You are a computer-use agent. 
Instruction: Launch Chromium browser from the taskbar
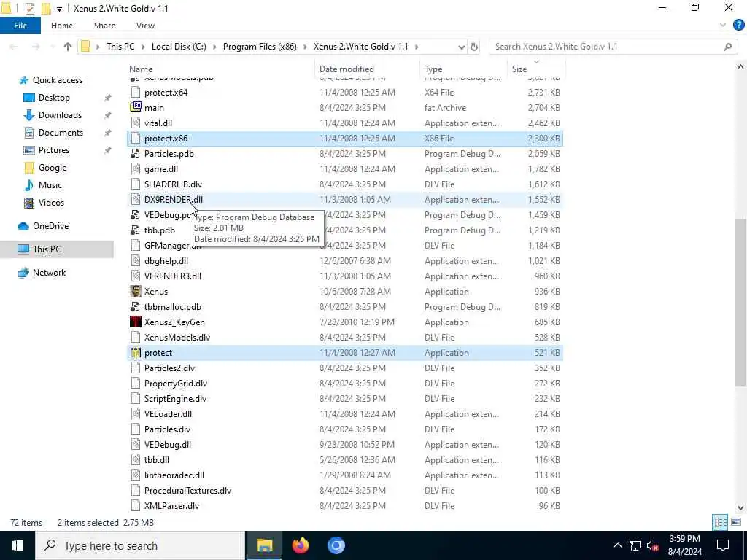[x=336, y=545]
